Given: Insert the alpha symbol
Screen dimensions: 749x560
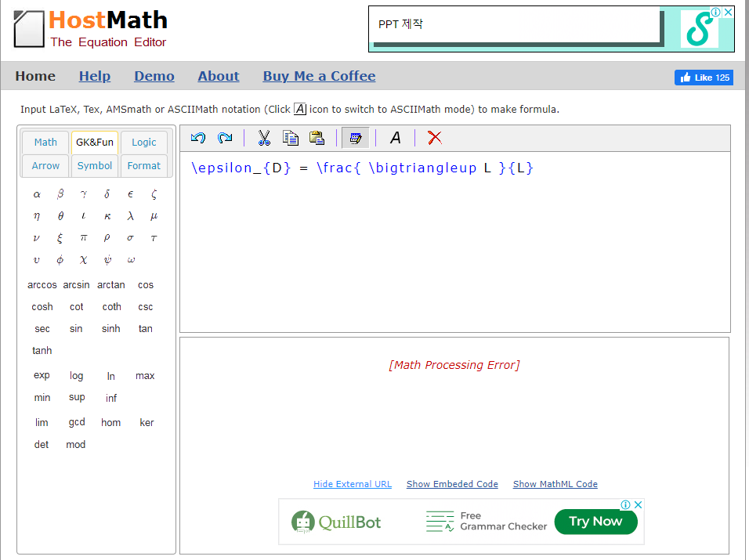Looking at the screenshot, I should tap(37, 194).
